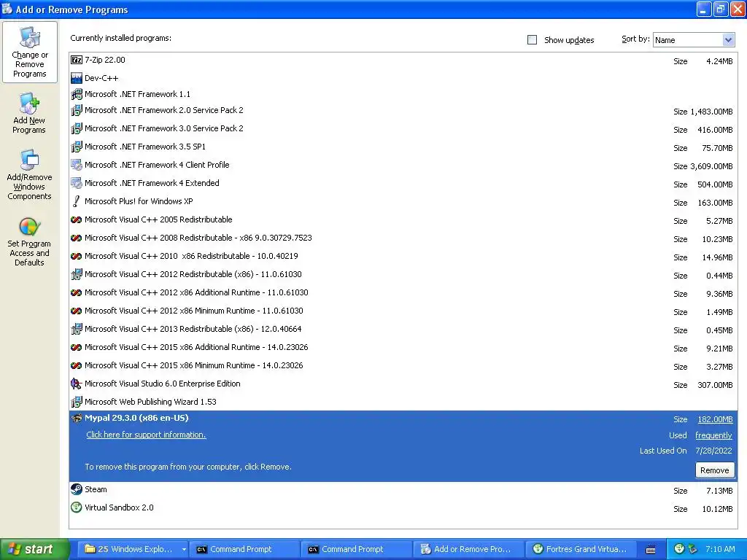The width and height of the screenshot is (747, 560).
Task: Switch to first Command Prompt taskbar button
Action: 244,549
